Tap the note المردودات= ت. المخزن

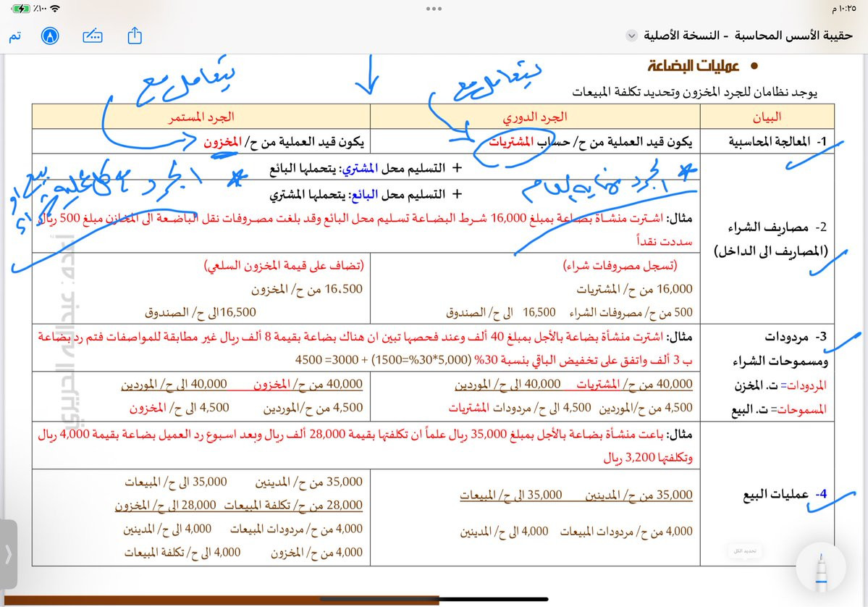(x=780, y=385)
